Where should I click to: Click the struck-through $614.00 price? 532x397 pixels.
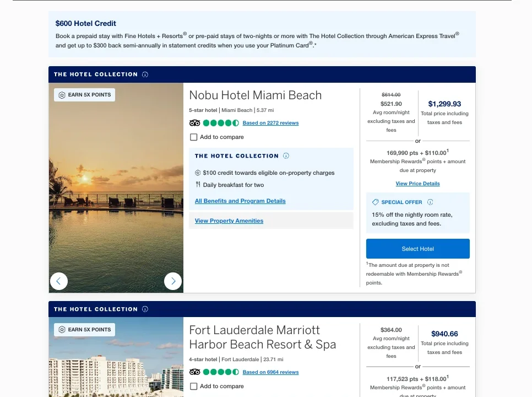[x=391, y=95]
